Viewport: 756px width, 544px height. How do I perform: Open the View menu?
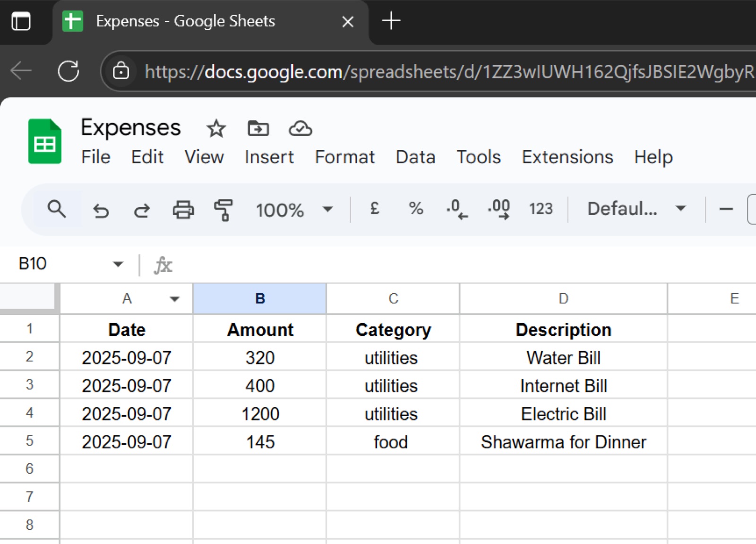tap(204, 157)
